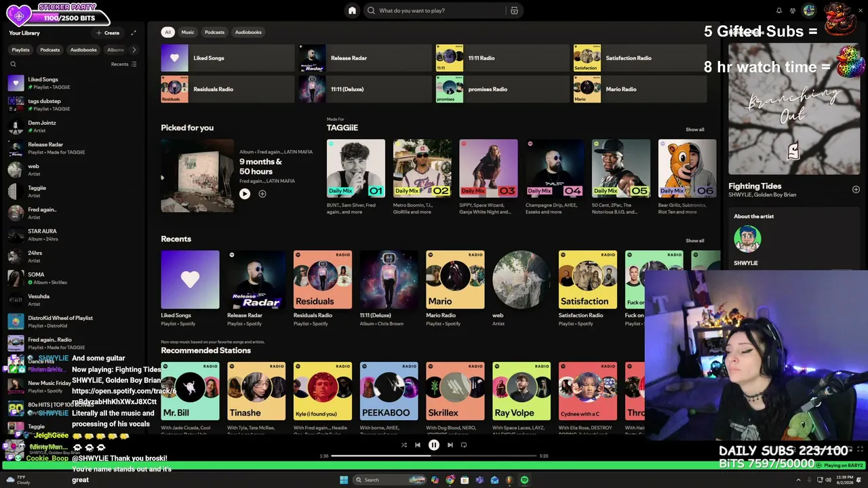The height and width of the screenshot is (488, 868).
Task: Open Daily Mix 01 cover
Action: click(356, 169)
